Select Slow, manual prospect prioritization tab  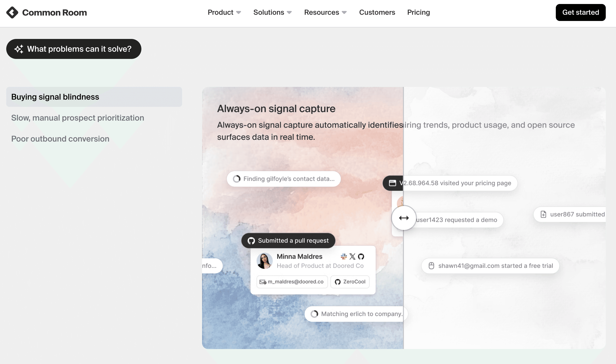(x=78, y=118)
